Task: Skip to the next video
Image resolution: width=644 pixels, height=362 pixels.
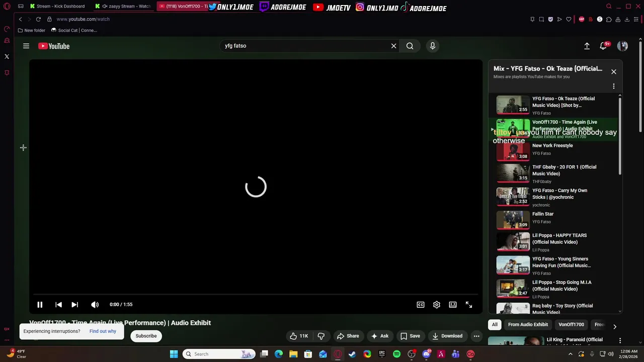Action: click(74, 304)
